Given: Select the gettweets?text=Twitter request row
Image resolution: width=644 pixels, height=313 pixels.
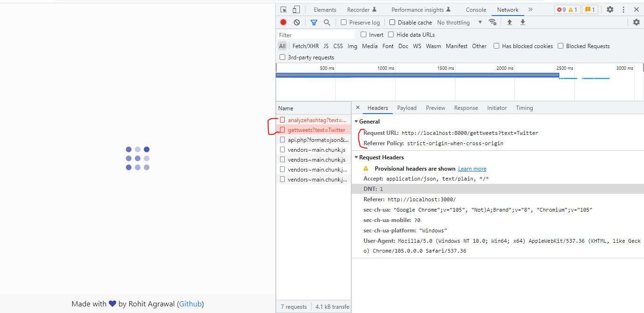Looking at the screenshot, I should [x=314, y=130].
